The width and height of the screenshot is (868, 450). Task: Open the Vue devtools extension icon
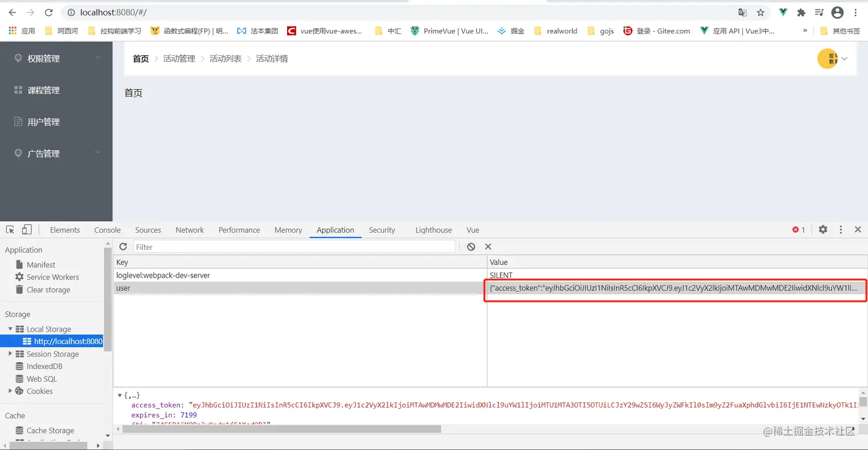tap(784, 12)
